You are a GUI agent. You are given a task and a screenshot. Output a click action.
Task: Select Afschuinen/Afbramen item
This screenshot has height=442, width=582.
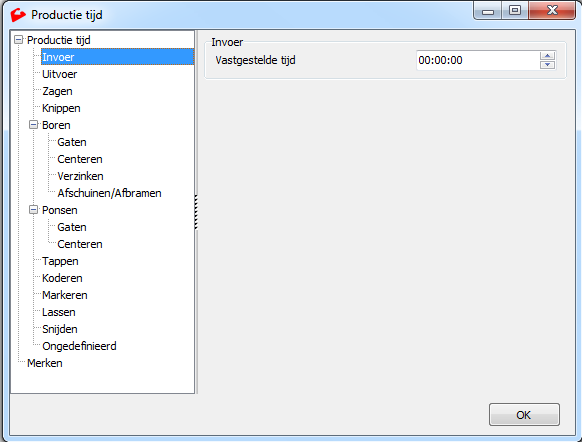coord(109,193)
